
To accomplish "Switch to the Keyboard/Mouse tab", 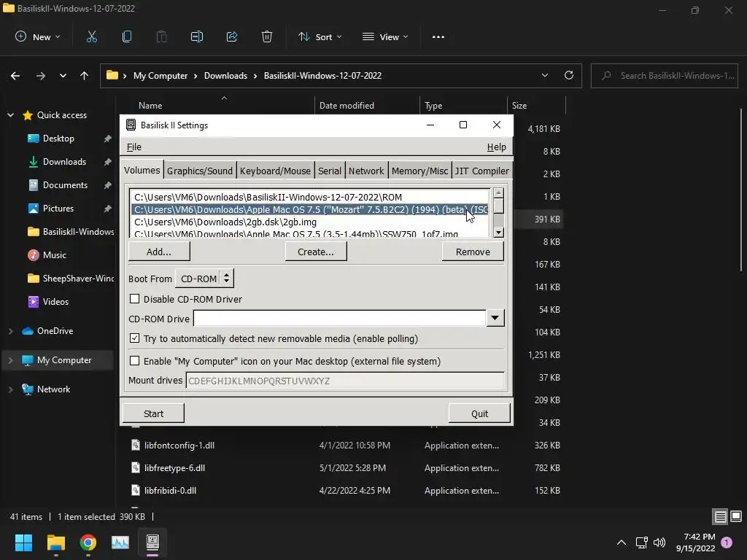I will (275, 171).
